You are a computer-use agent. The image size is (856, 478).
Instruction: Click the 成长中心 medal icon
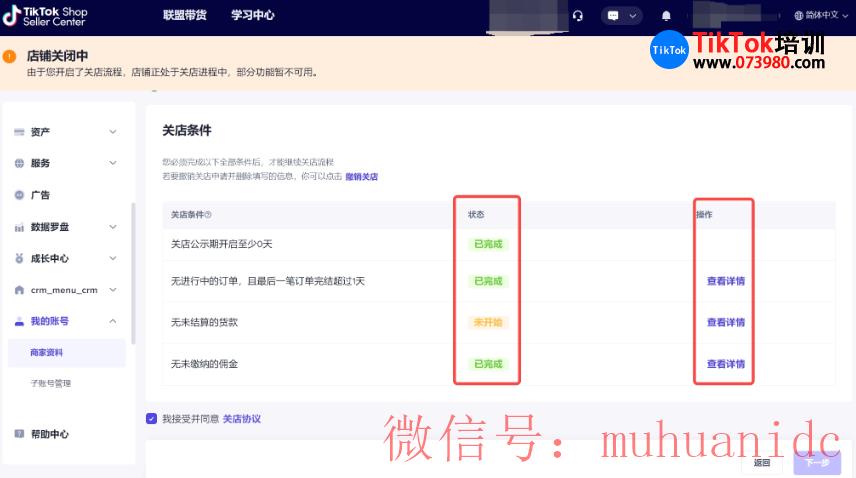[x=19, y=259]
